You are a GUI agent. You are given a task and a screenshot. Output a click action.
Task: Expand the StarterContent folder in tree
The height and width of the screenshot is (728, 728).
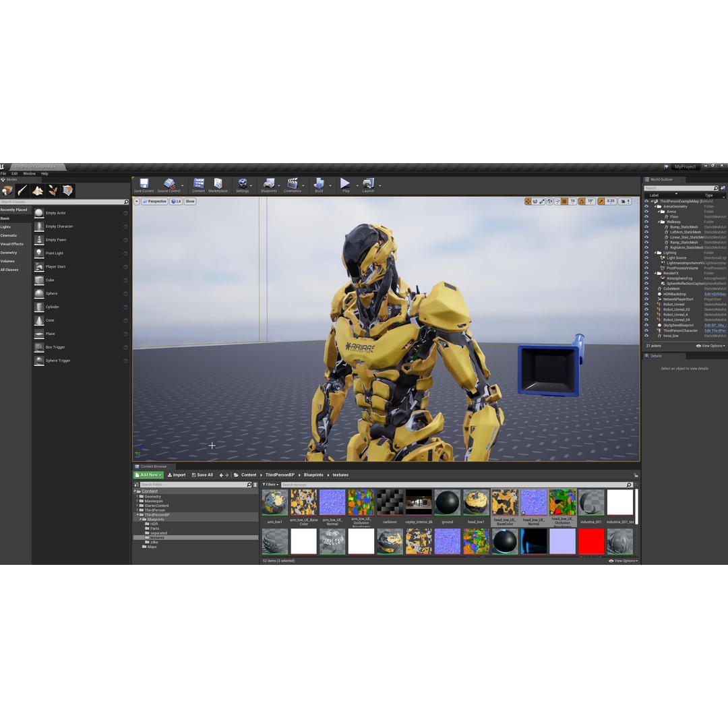[138, 506]
